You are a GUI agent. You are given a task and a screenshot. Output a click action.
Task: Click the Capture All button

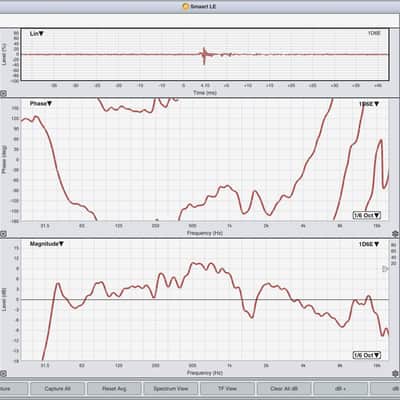point(57,389)
